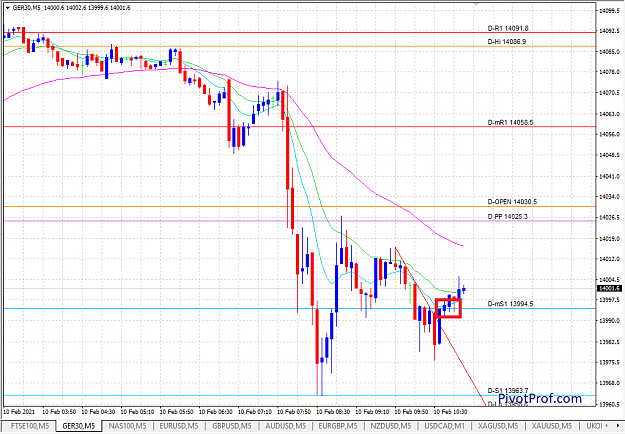This screenshot has width=625, height=434.
Task: Select the D-Hi 14086.9 label
Action: coord(507,41)
